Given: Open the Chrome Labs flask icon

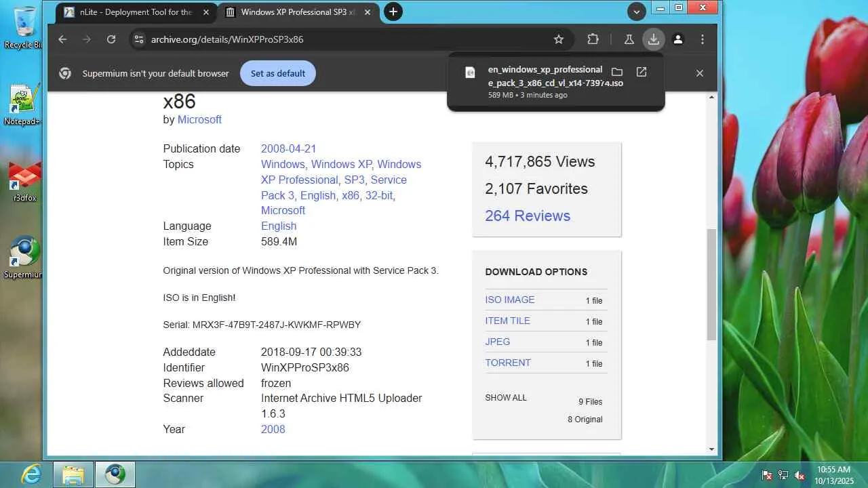Looking at the screenshot, I should click(x=629, y=39).
